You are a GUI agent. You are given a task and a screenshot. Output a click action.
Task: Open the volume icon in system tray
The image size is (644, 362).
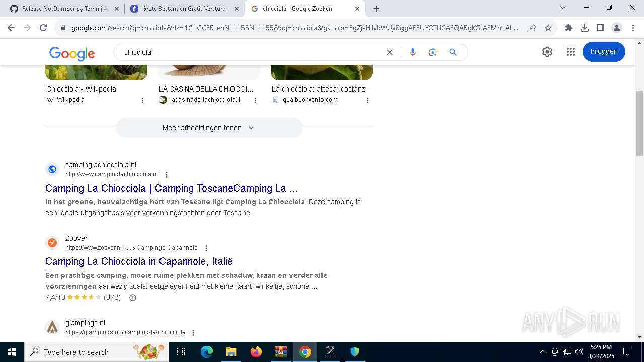[579, 352]
